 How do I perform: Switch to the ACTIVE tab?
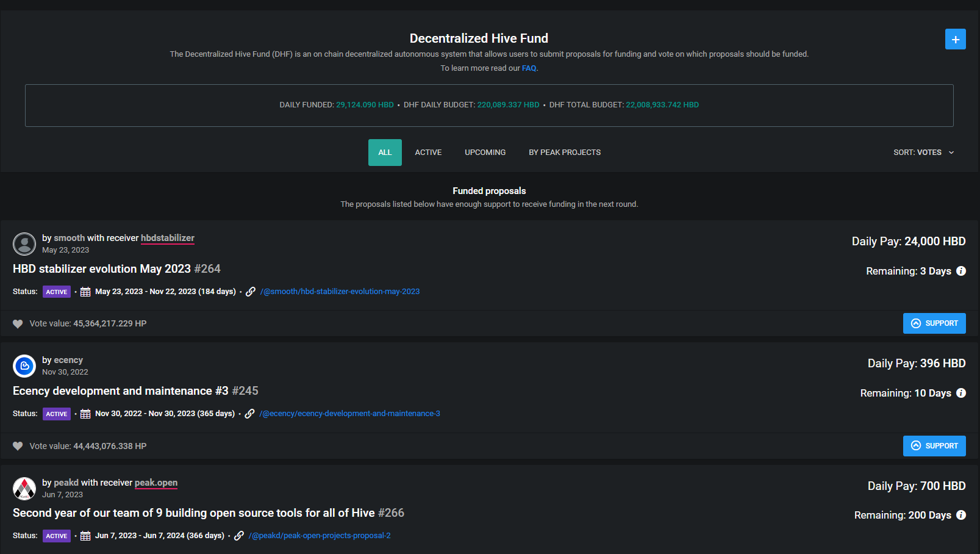[428, 153]
